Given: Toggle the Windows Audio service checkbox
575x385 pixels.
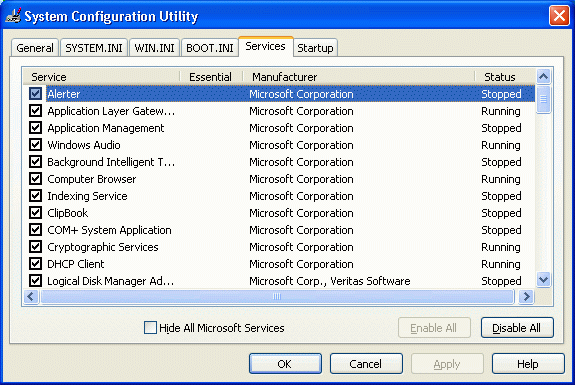Looking at the screenshot, I should (36, 144).
